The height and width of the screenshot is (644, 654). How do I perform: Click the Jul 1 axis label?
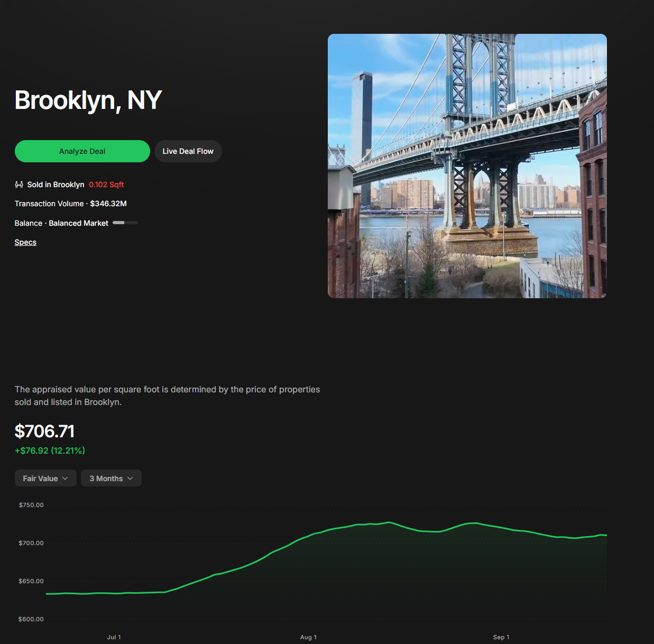tap(114, 637)
